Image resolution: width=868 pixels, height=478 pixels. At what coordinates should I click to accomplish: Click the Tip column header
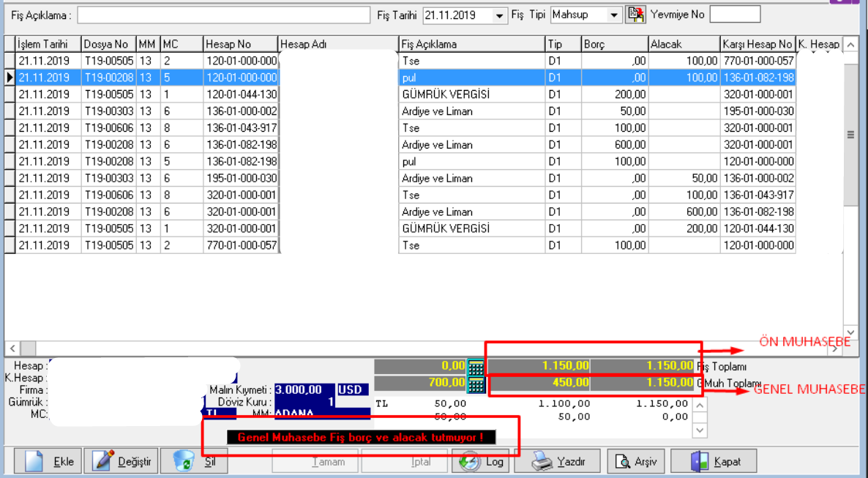pos(563,45)
